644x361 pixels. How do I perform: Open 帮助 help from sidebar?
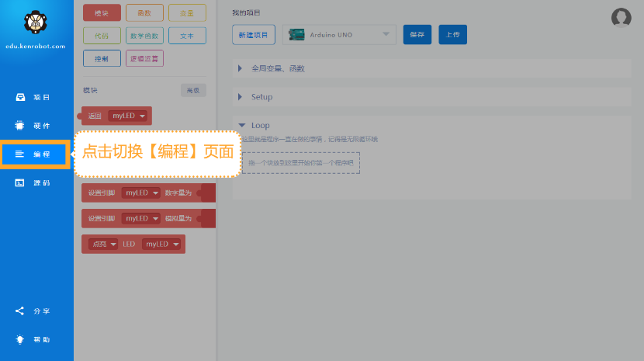click(36, 339)
